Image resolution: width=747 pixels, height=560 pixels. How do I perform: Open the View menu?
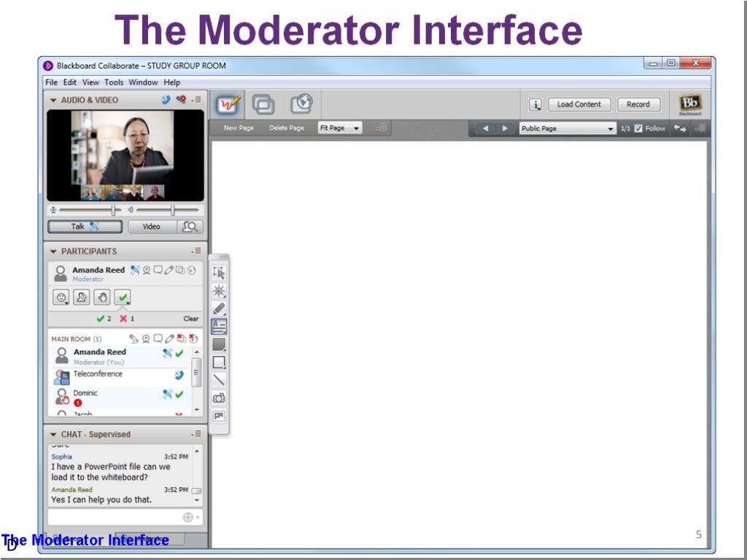tap(90, 82)
